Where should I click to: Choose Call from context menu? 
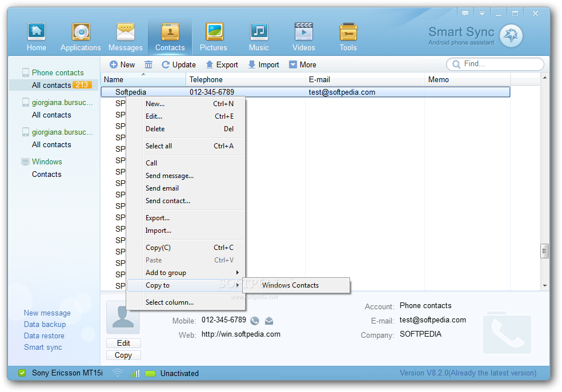coord(186,163)
